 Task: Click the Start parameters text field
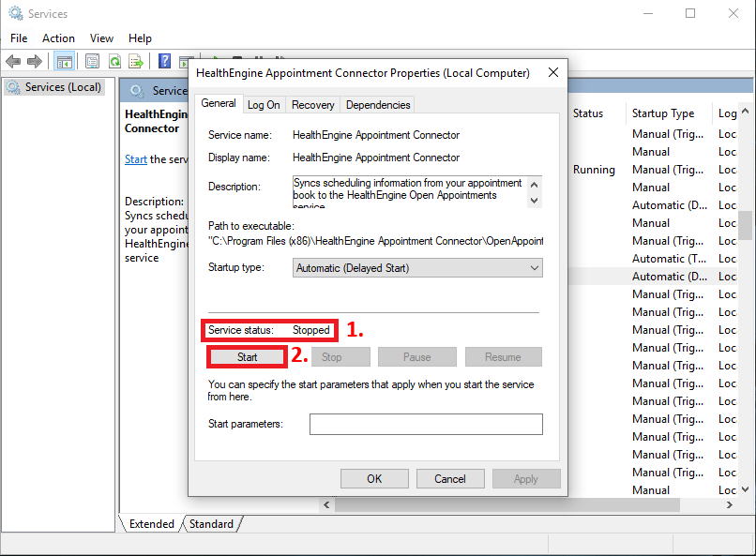pyautogui.click(x=426, y=425)
